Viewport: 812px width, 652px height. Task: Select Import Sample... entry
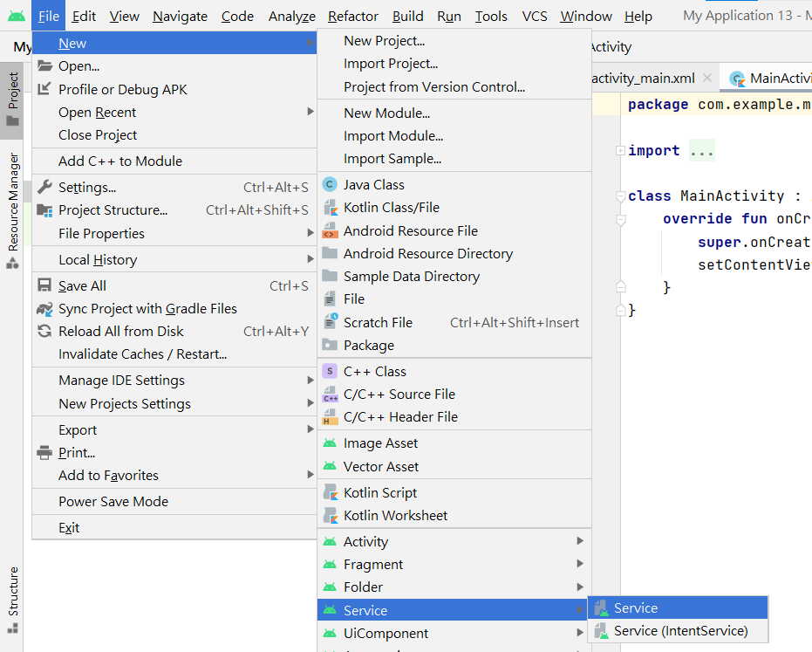point(454,159)
